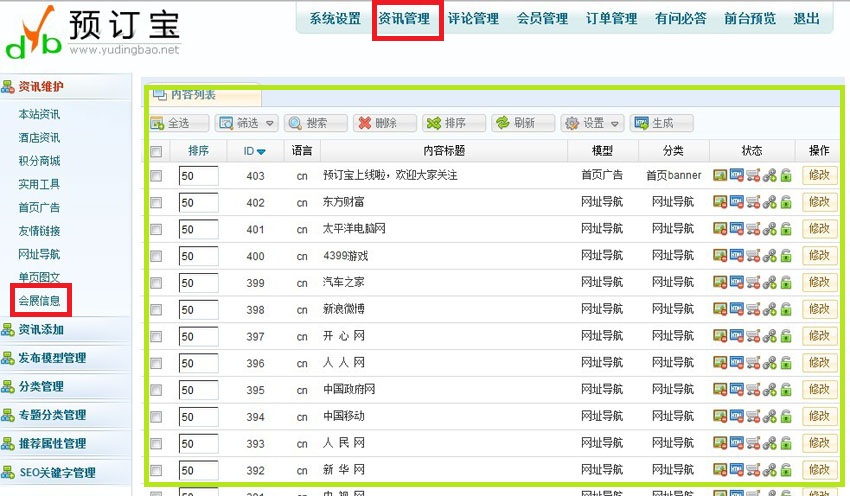
Task: Click the sort order field in row 403
Action: 198,176
